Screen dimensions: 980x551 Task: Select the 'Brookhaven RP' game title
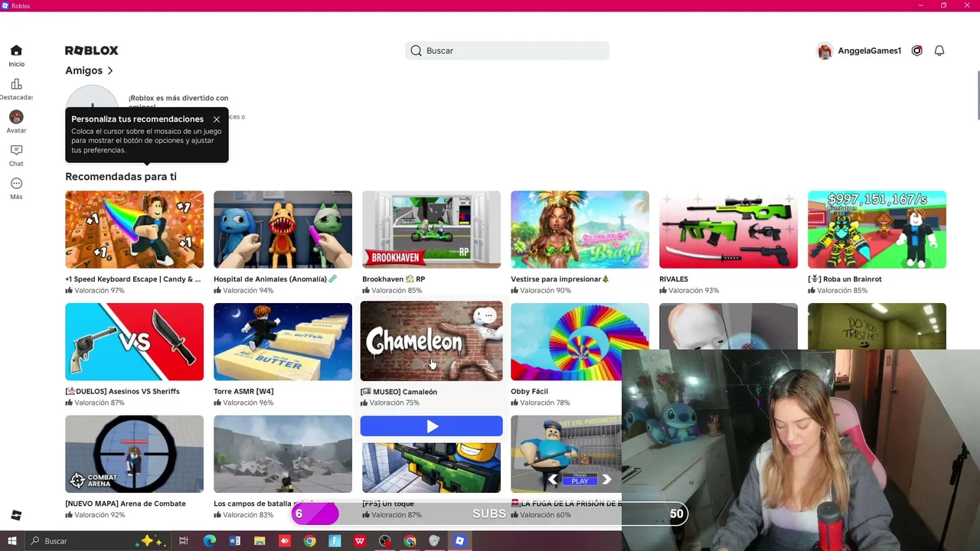[394, 279]
